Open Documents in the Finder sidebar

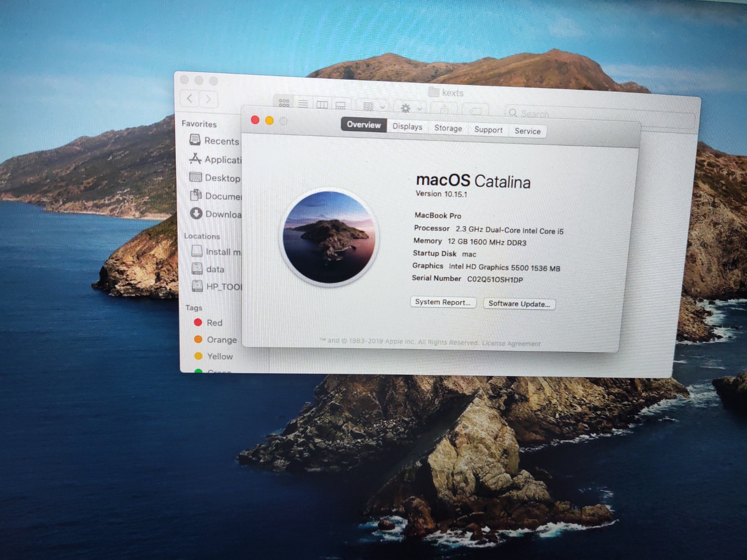tap(215, 195)
